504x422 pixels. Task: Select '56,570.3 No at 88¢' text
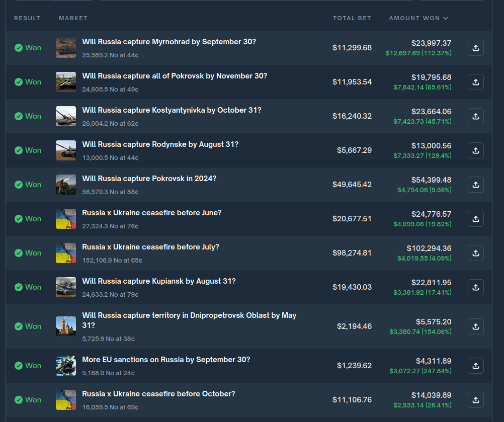(110, 192)
